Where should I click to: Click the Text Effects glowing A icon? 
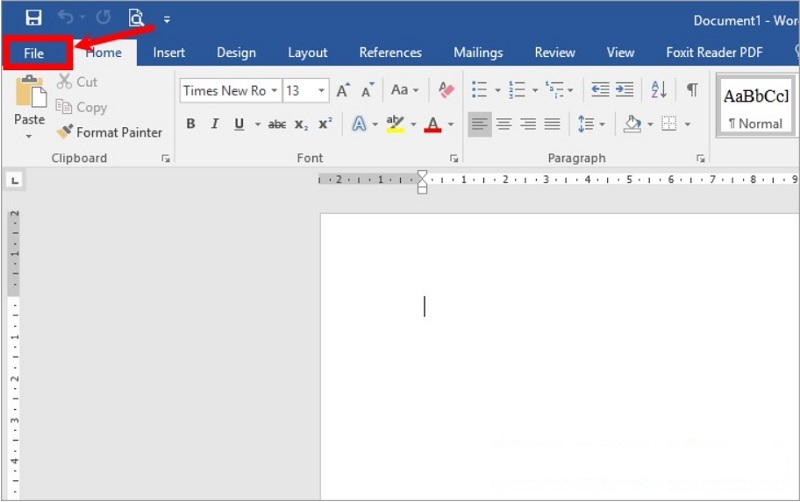(359, 124)
